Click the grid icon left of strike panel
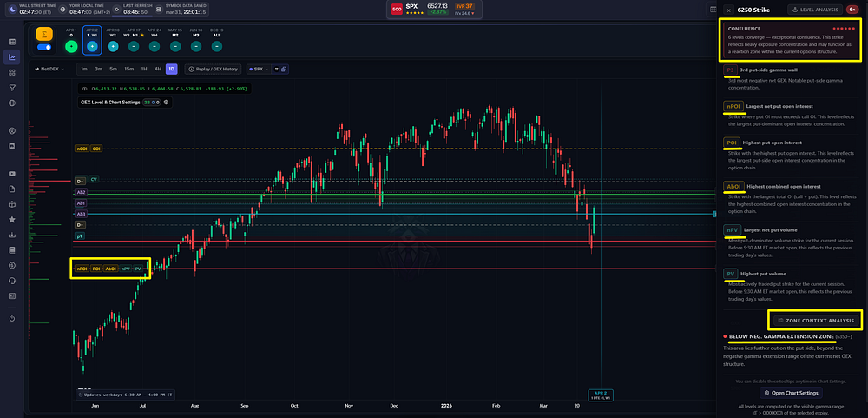868x418 pixels. coord(713,10)
